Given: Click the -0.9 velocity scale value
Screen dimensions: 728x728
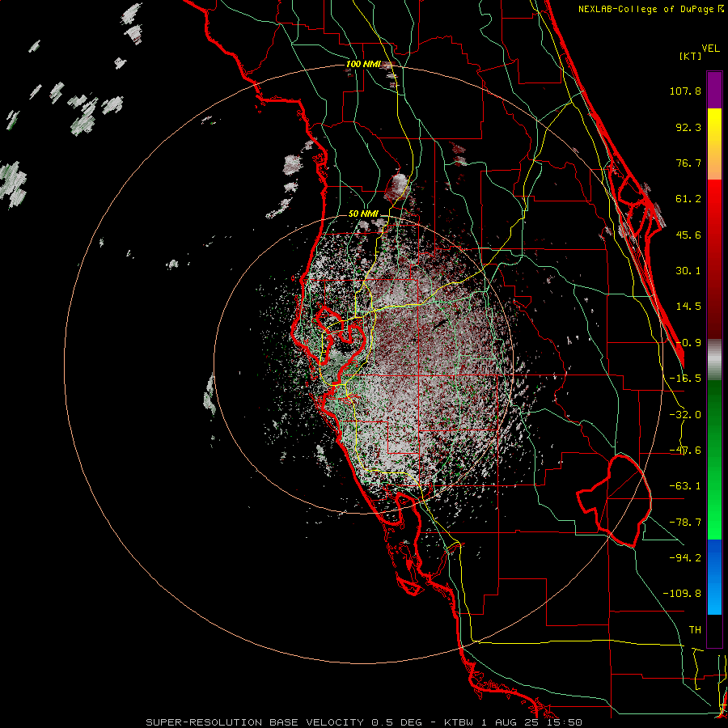Looking at the screenshot, I should pos(688,343).
